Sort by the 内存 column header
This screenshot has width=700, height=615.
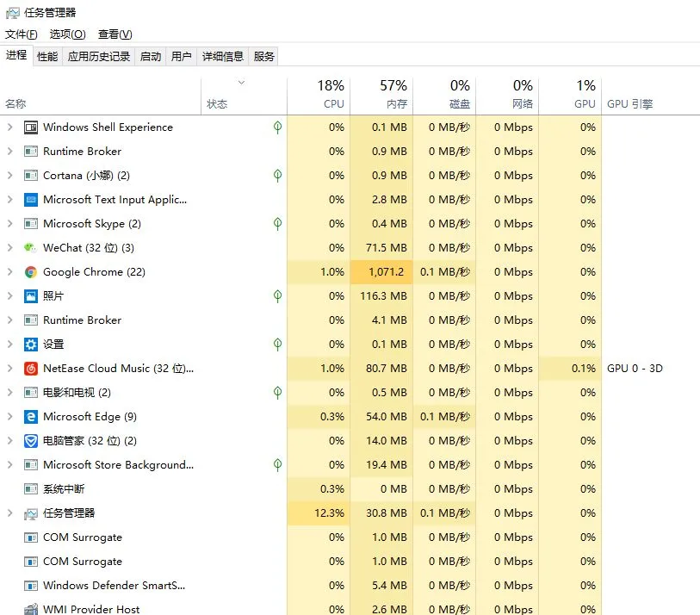(x=381, y=96)
